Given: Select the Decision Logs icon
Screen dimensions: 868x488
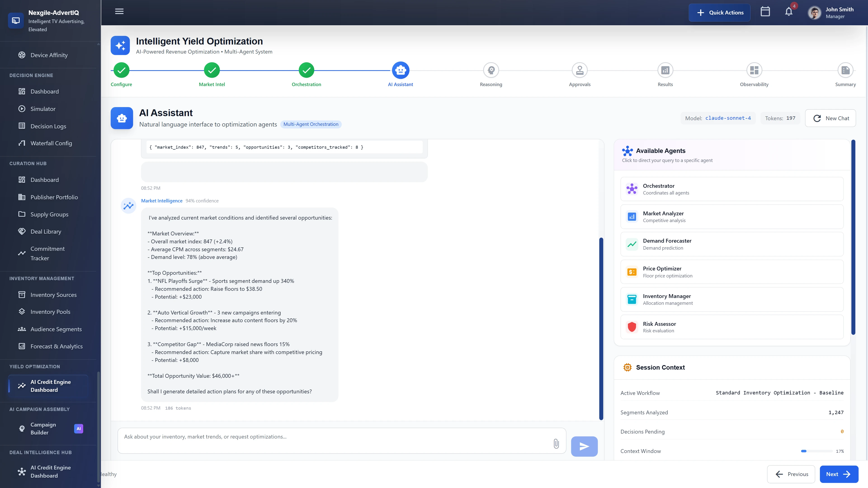Looking at the screenshot, I should (x=22, y=126).
